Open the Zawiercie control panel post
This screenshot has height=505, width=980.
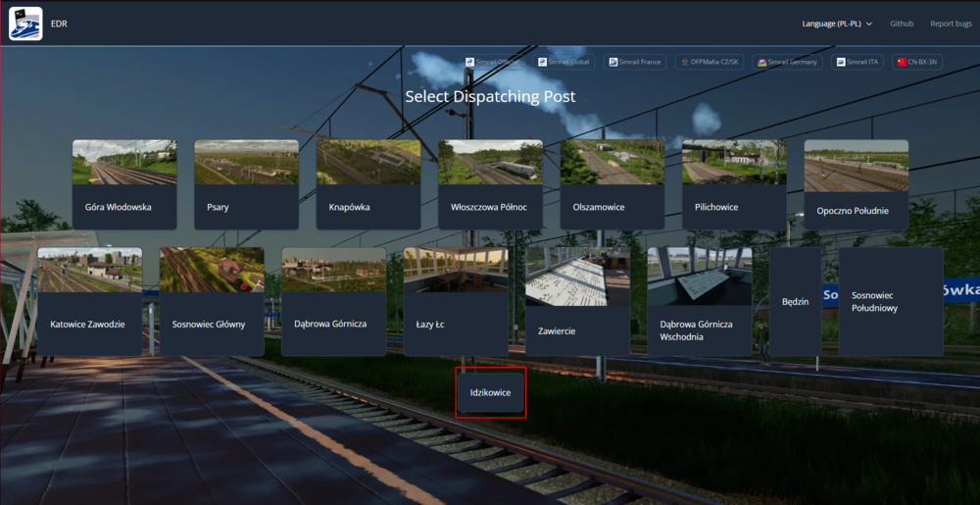click(577, 301)
